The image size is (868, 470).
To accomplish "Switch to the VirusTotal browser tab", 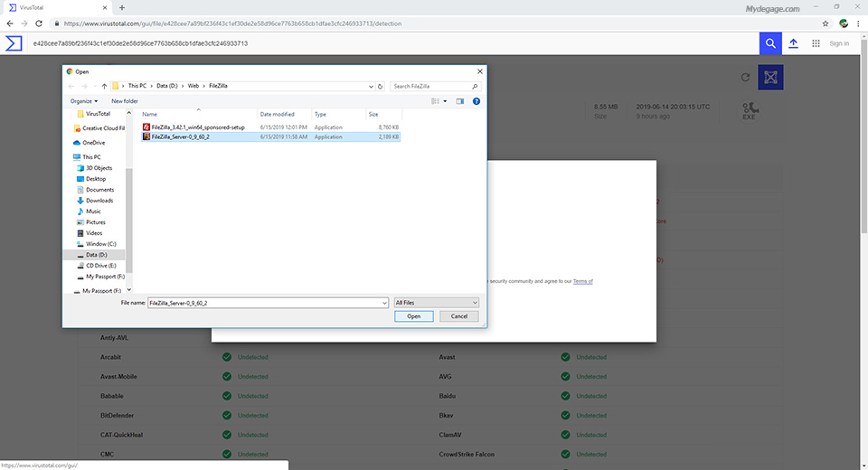I will (x=57, y=8).
